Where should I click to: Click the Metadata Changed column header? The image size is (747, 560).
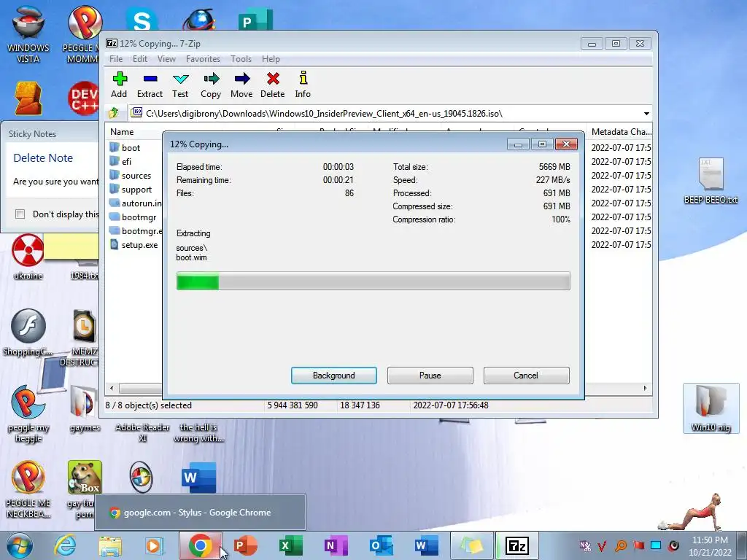click(621, 132)
